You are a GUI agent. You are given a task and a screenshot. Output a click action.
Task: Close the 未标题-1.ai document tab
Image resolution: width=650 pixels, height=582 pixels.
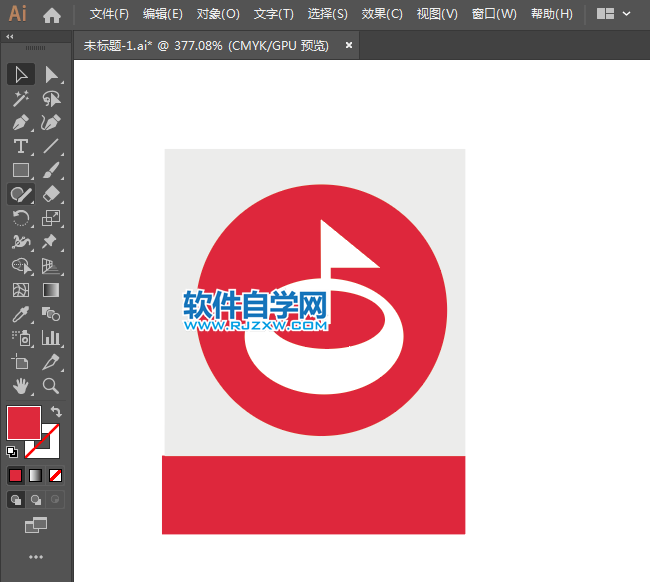point(349,45)
